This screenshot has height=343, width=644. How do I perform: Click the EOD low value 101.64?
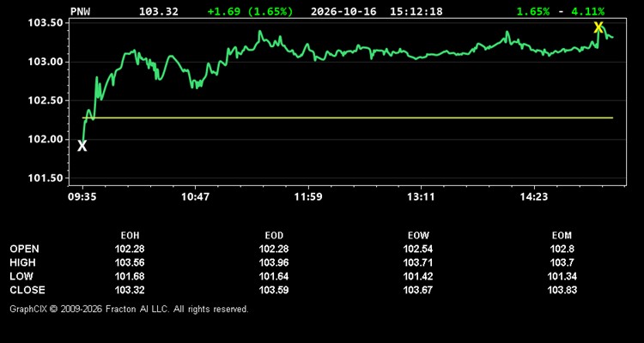(274, 276)
